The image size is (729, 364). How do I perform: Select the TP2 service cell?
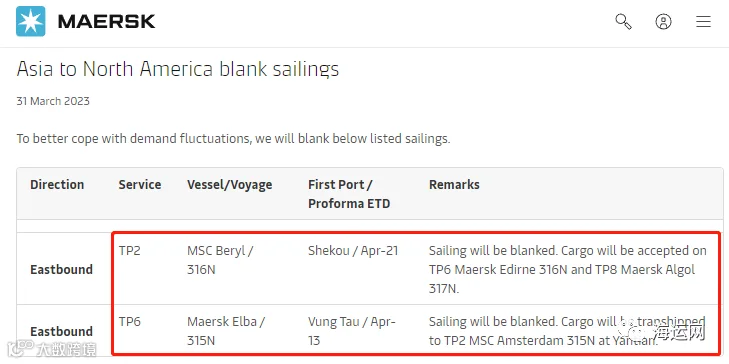129,251
